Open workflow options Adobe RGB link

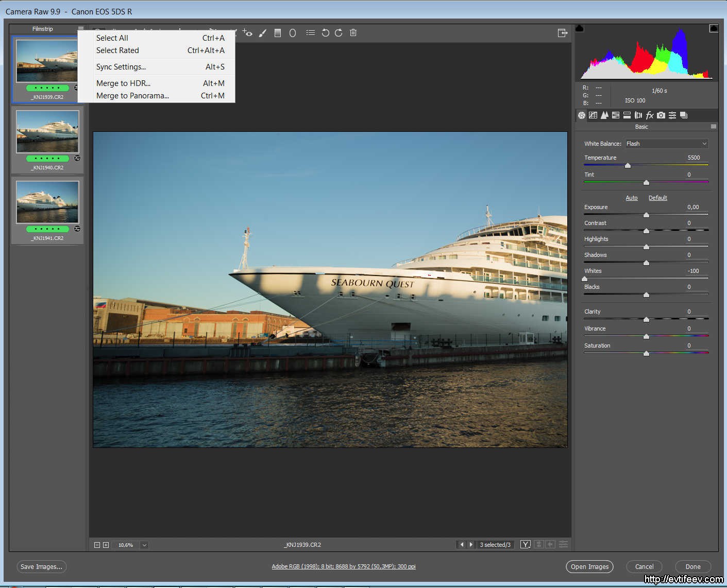pyautogui.click(x=344, y=566)
